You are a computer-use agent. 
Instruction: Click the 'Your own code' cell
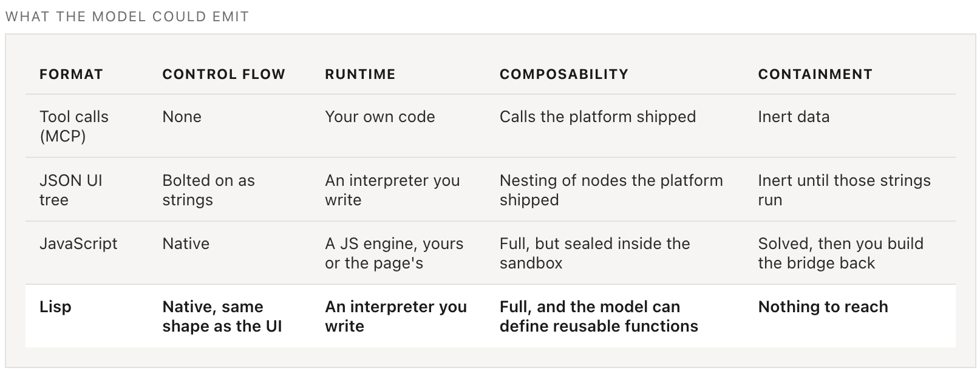pyautogui.click(x=380, y=117)
